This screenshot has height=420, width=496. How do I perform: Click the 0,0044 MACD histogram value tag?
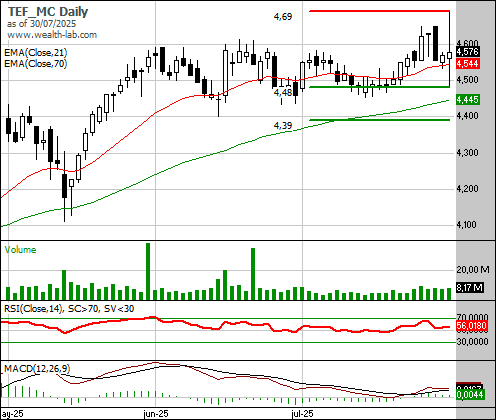coord(470,395)
